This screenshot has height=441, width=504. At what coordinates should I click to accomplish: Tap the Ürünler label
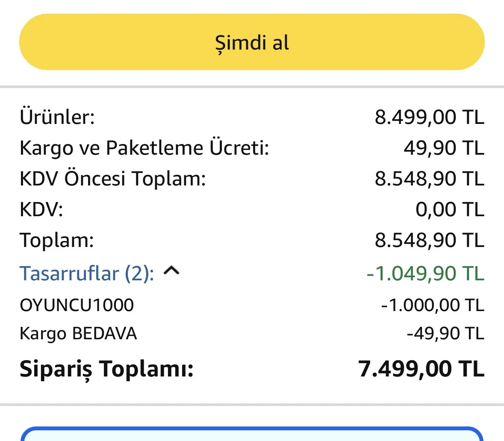[57, 117]
